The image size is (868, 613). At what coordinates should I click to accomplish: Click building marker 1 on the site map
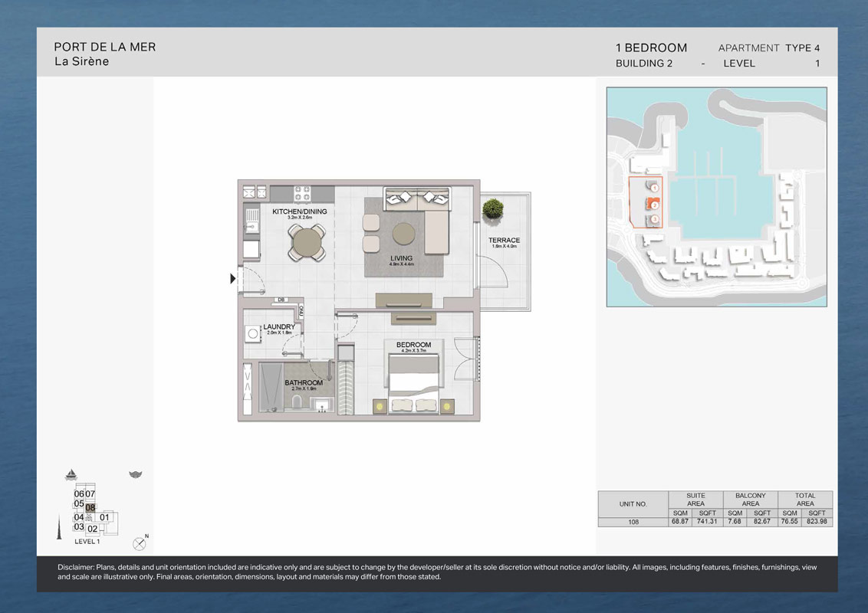pos(654,187)
